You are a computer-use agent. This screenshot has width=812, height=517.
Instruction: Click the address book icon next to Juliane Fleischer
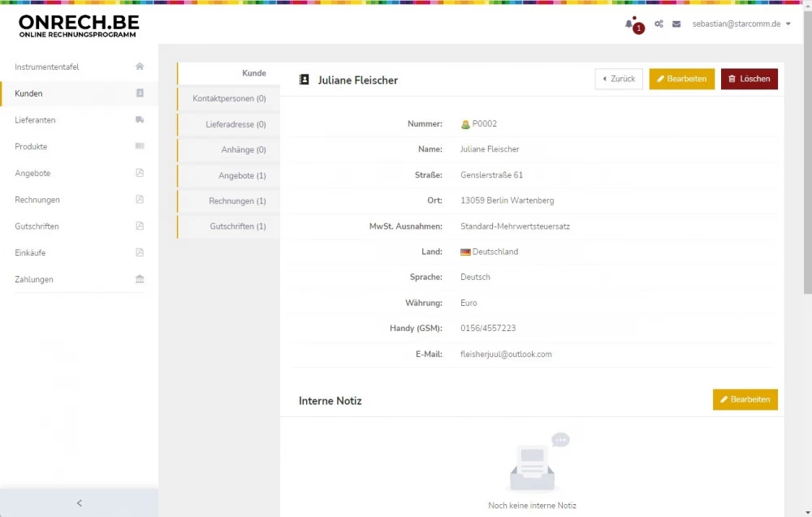[x=304, y=80]
